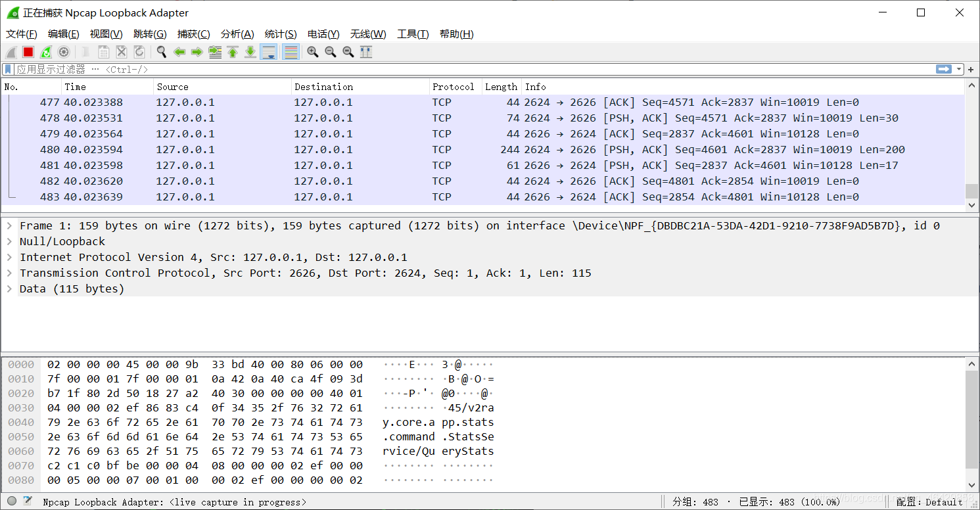980x510 pixels.
Task: Sort by Length column header
Action: (502, 87)
